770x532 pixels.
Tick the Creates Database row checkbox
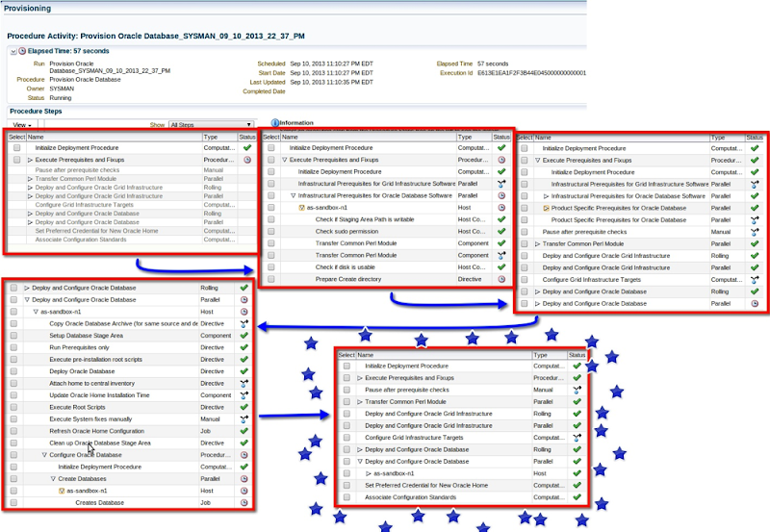click(13, 502)
